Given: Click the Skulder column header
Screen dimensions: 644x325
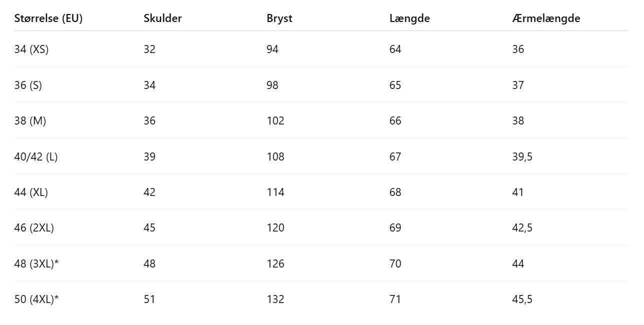Looking at the screenshot, I should [162, 18].
